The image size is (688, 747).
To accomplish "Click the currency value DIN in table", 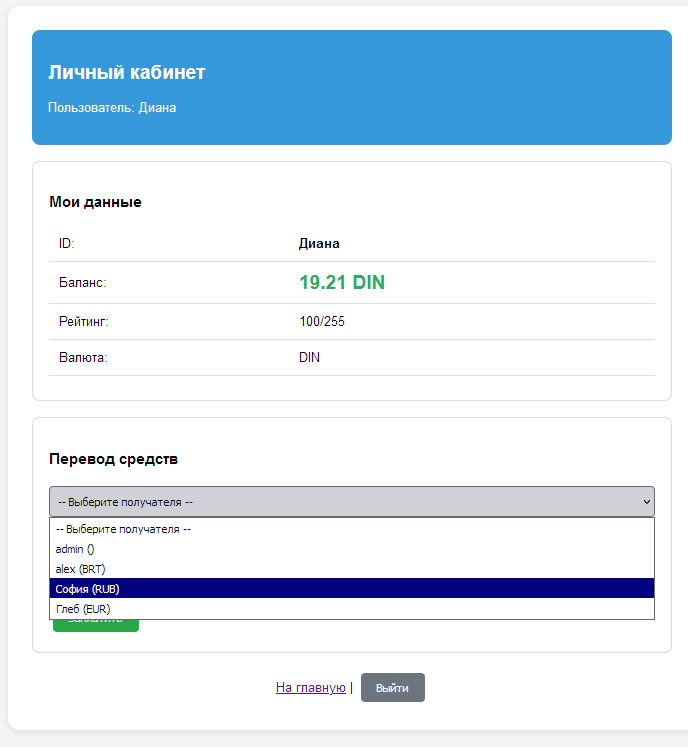I will coord(309,357).
